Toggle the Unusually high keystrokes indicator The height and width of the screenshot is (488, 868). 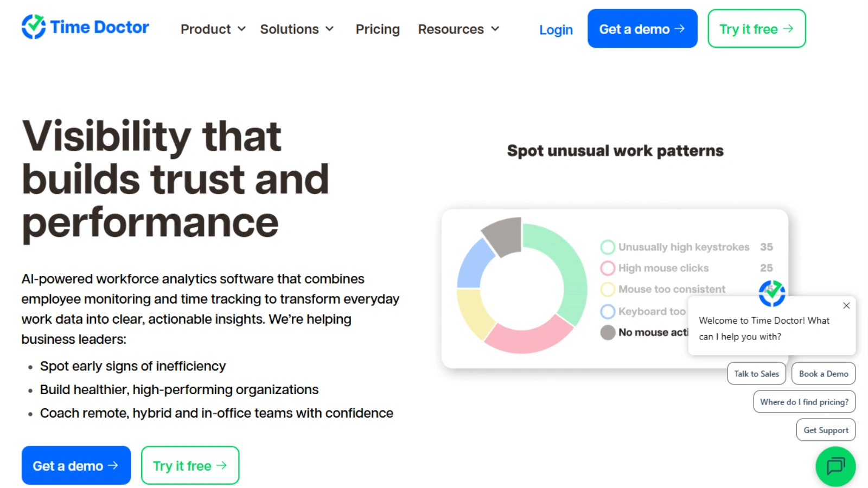click(x=608, y=247)
